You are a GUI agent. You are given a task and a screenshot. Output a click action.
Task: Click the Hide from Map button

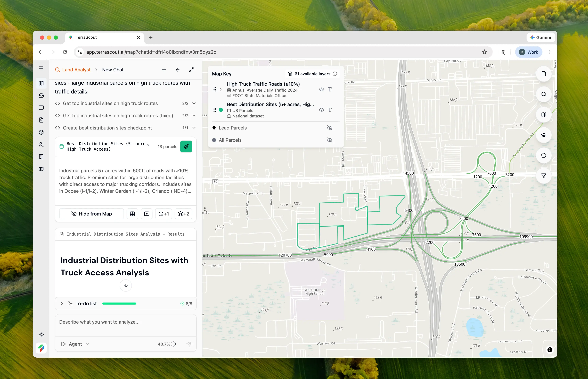tap(91, 214)
